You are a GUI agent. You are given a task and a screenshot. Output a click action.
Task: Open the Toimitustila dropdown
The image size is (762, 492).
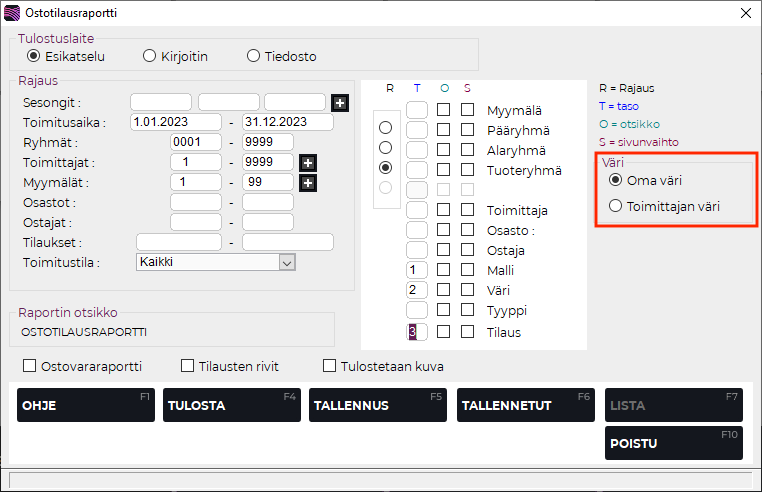(x=287, y=262)
